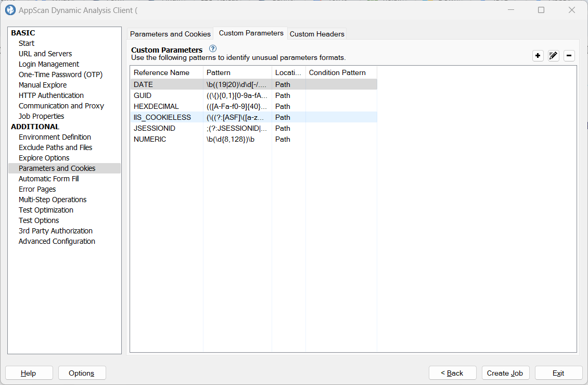The width and height of the screenshot is (588, 385).
Task: Click the Help button
Action: point(29,372)
